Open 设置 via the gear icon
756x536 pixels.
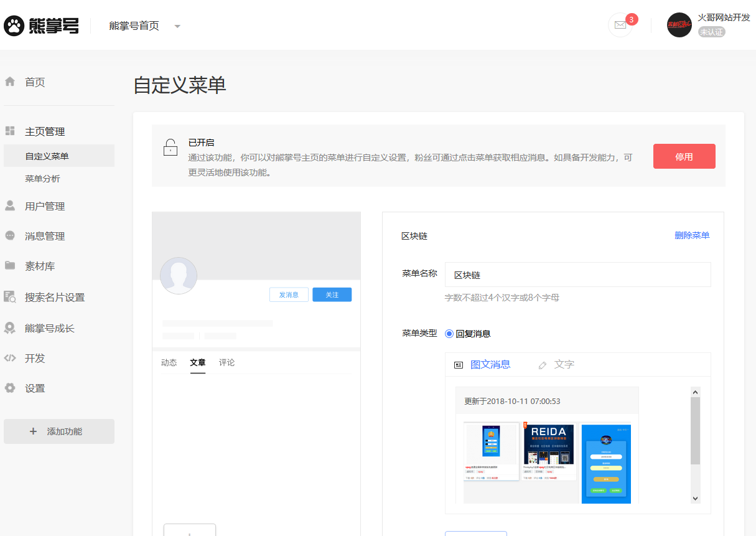[x=10, y=388]
